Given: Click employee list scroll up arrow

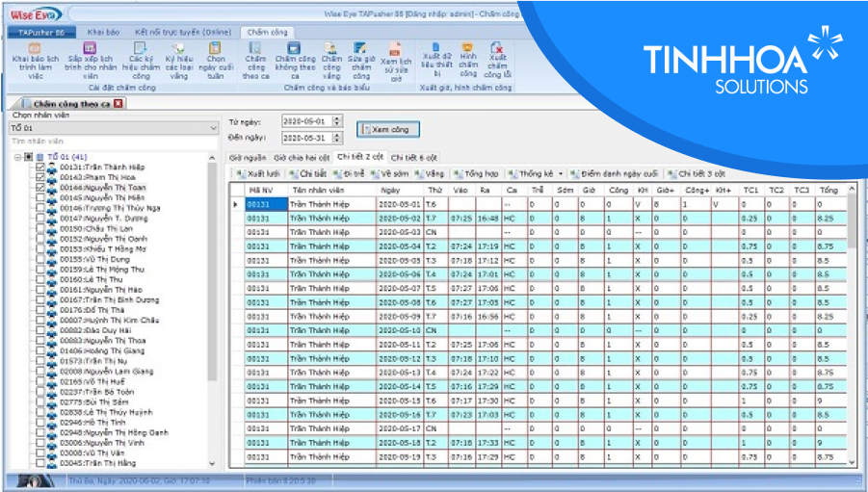Looking at the screenshot, I should click(212, 158).
